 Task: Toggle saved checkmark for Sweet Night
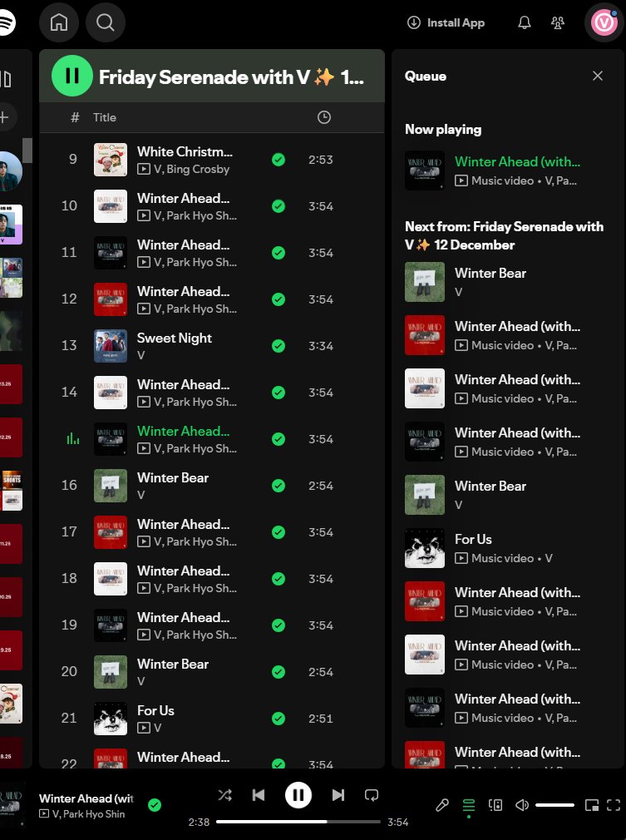[x=278, y=346]
